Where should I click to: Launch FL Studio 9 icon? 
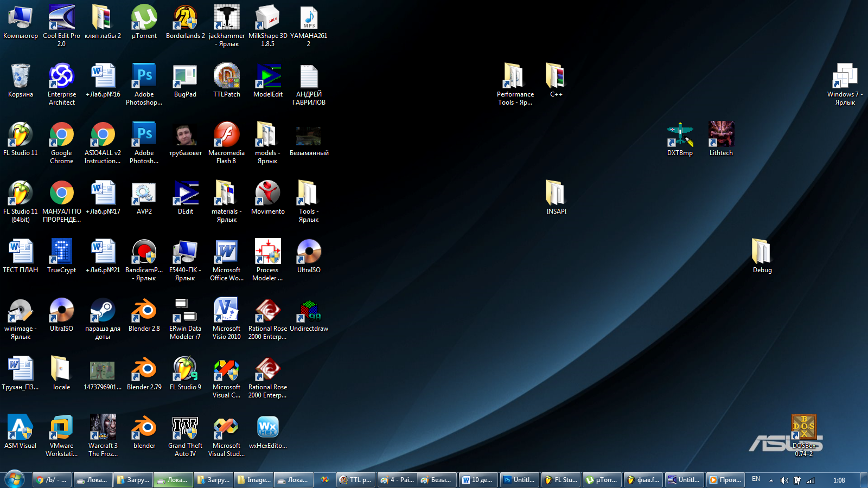[186, 374]
